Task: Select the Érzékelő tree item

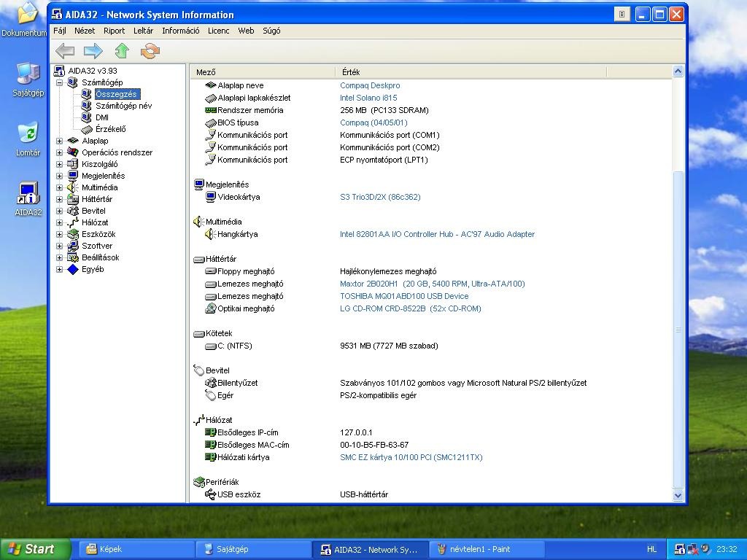Action: point(111,129)
